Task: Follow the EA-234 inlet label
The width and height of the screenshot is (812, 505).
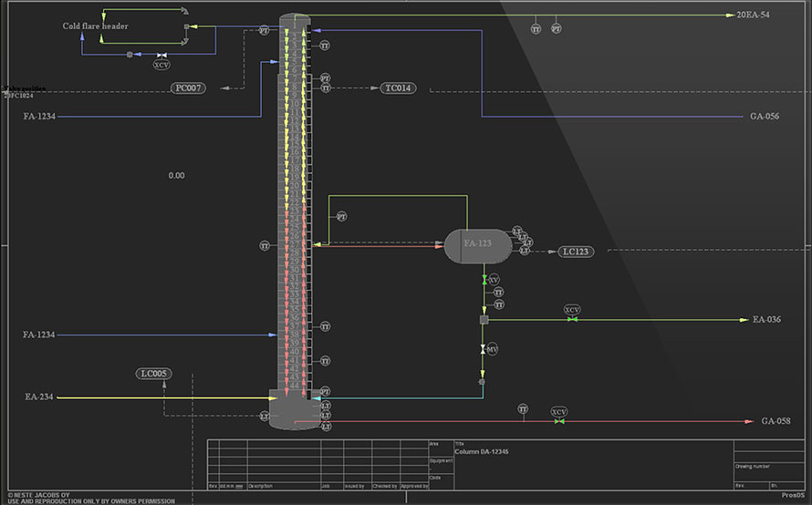Action: pos(40,397)
